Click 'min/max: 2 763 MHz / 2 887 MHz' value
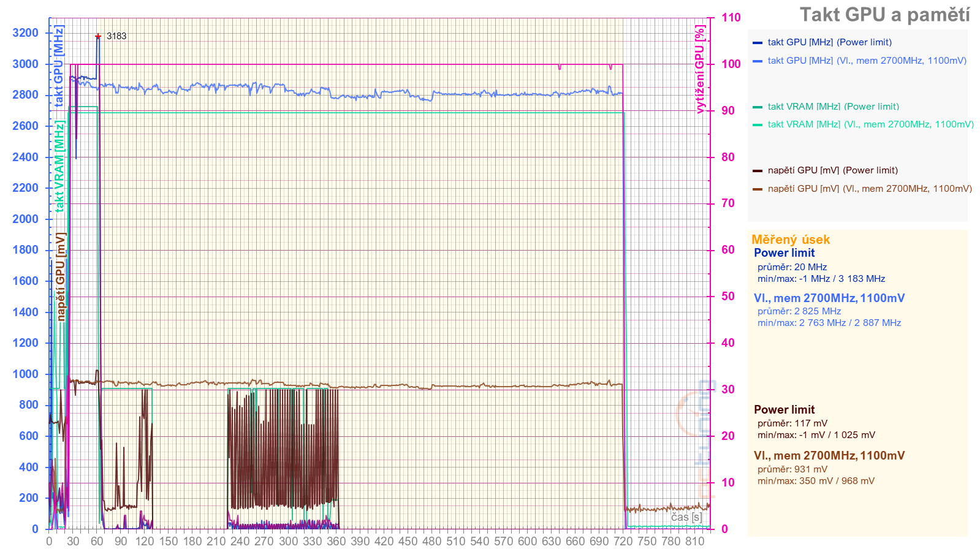 (829, 323)
